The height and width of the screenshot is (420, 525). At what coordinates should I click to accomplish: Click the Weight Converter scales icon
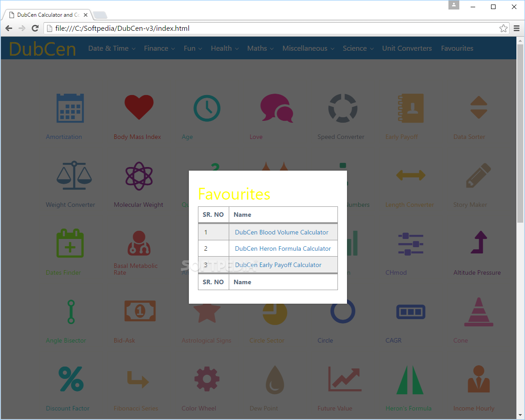(x=74, y=175)
